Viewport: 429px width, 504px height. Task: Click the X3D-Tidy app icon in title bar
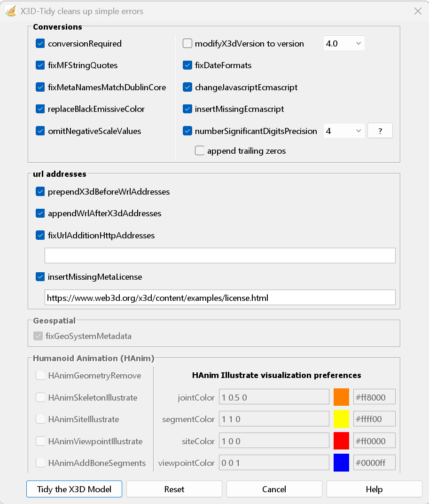coord(11,11)
